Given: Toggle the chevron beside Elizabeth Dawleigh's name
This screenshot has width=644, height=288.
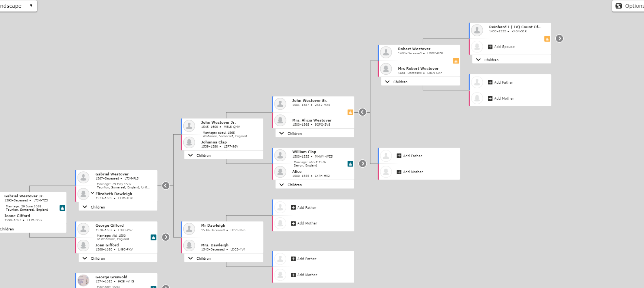Looking at the screenshot, I should (93, 193).
